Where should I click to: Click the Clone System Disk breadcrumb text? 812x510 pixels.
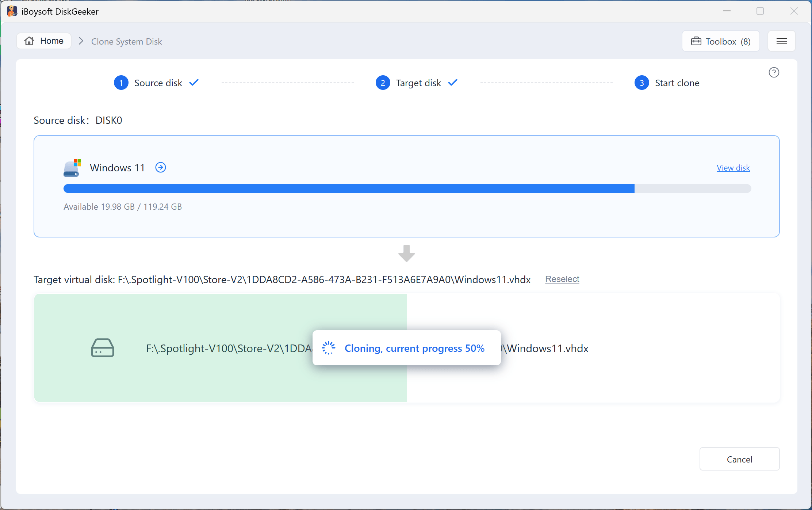(126, 41)
